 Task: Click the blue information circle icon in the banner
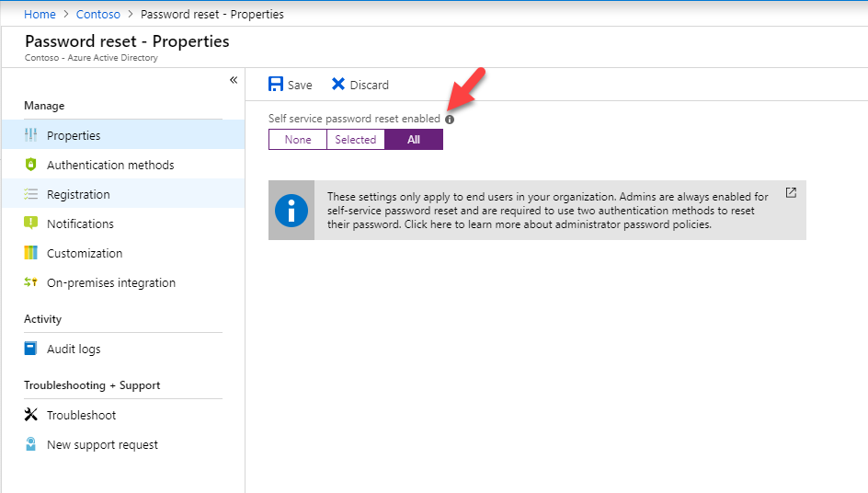point(291,211)
